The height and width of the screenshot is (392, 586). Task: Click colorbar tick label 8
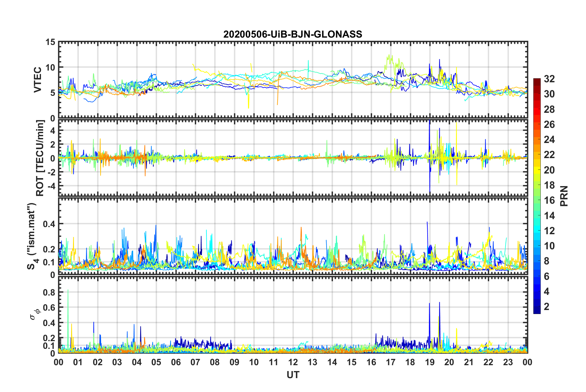click(x=547, y=261)
